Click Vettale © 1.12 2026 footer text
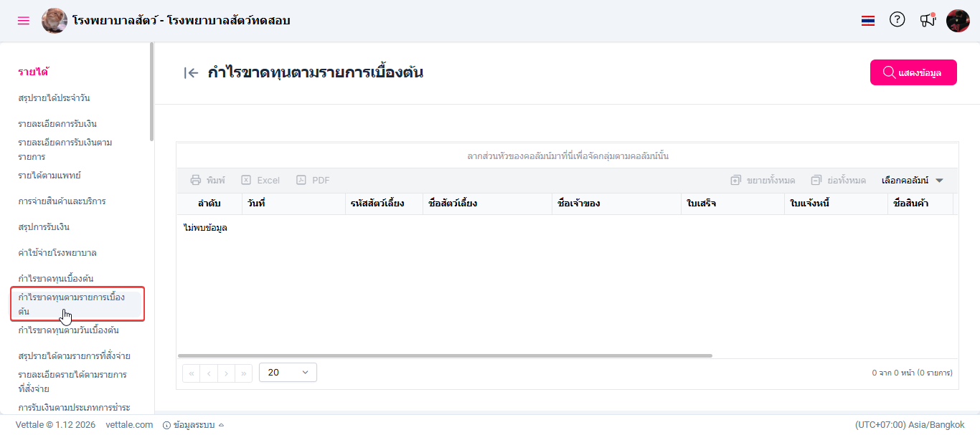Screen dimensions: 980x435 (55, 425)
